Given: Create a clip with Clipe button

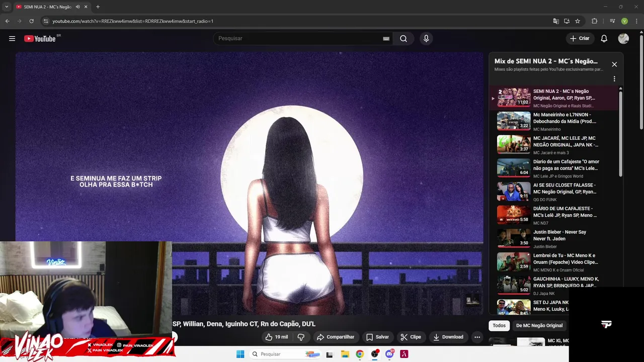Looking at the screenshot, I should (411, 337).
